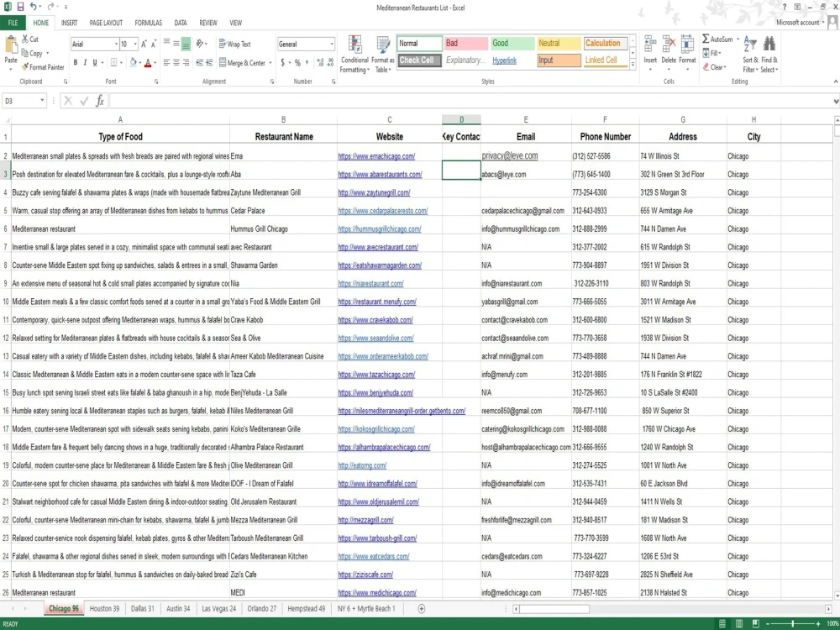This screenshot has height=630, width=840.
Task: Switch to the FORMULAS tab
Action: click(x=149, y=23)
